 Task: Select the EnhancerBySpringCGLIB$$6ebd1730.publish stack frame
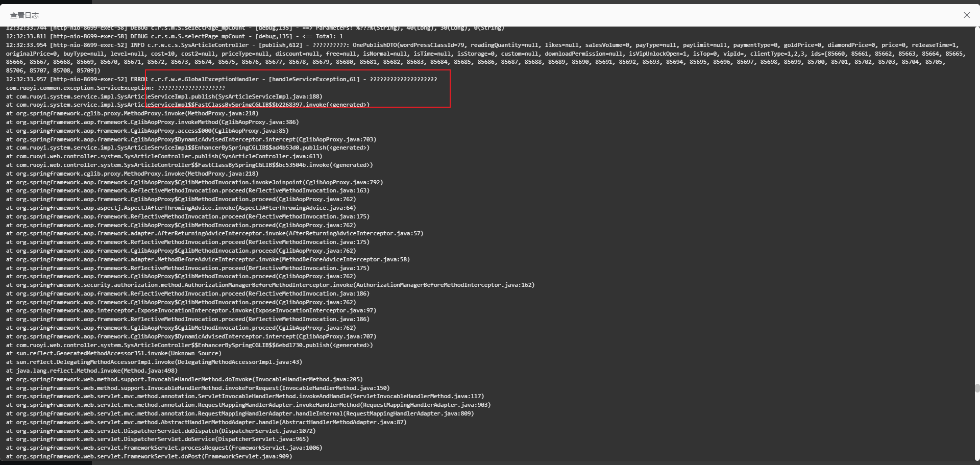(189, 346)
